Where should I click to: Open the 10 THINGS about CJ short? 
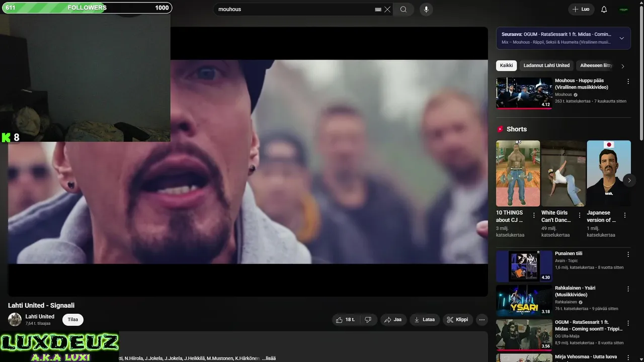pyautogui.click(x=518, y=173)
